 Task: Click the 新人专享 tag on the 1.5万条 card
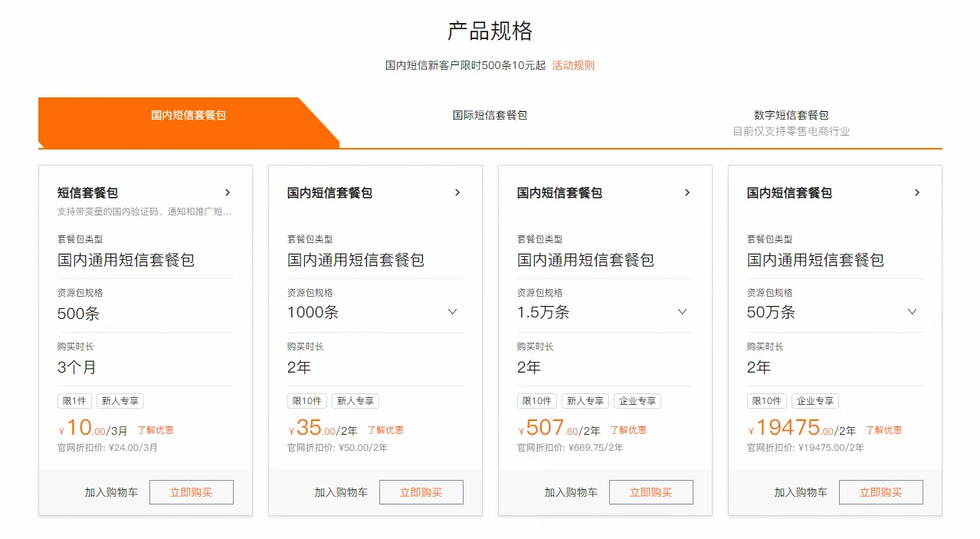tap(585, 401)
